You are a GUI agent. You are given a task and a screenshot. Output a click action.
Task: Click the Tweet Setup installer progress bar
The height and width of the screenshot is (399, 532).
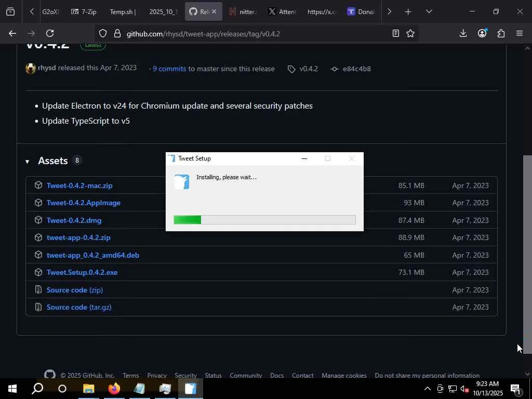[264, 220]
